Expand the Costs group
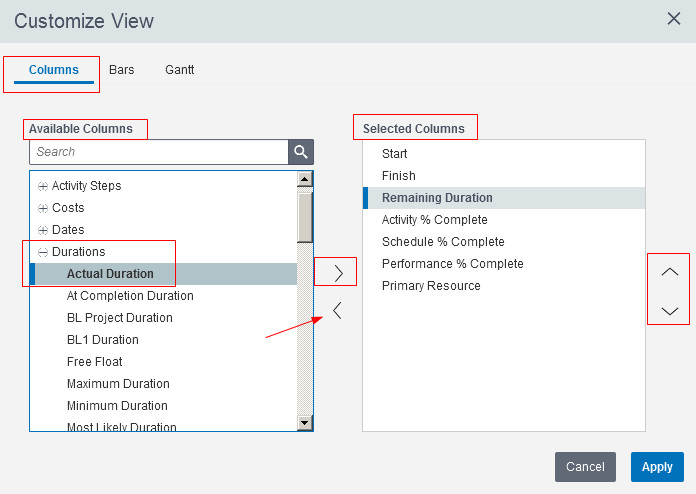Viewport: 696px width, 494px height. [x=43, y=208]
